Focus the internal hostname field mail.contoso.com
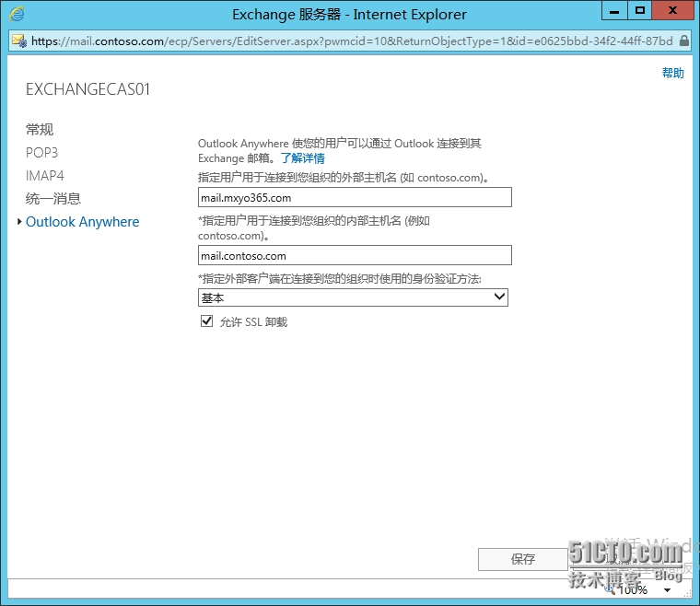The image size is (700, 606). point(355,256)
